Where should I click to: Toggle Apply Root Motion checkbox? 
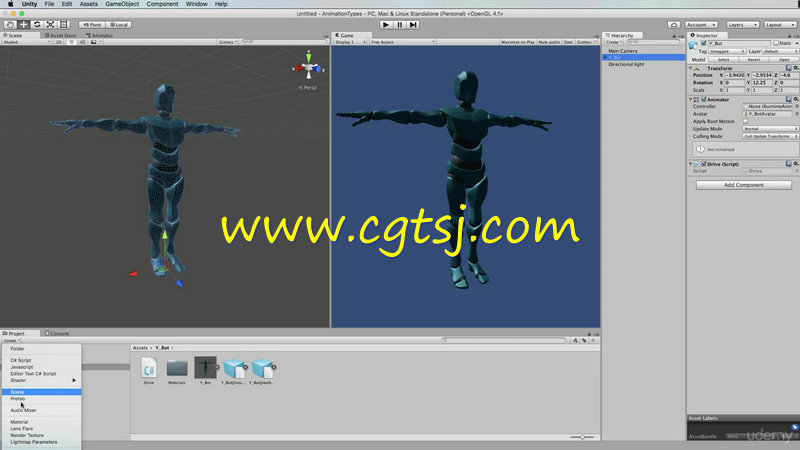pos(745,121)
